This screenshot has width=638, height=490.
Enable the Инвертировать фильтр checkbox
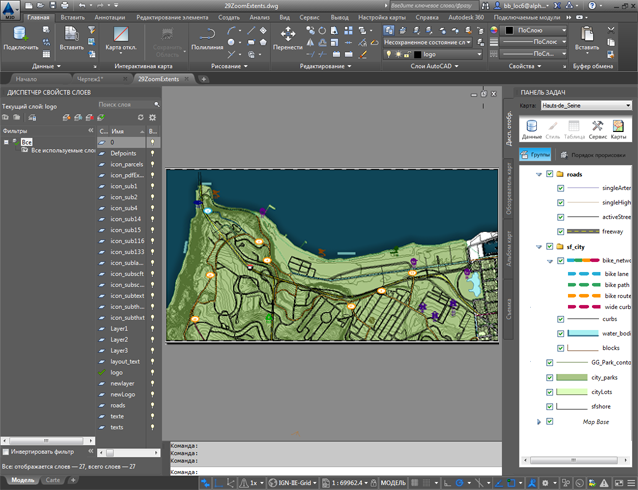pos(6,452)
